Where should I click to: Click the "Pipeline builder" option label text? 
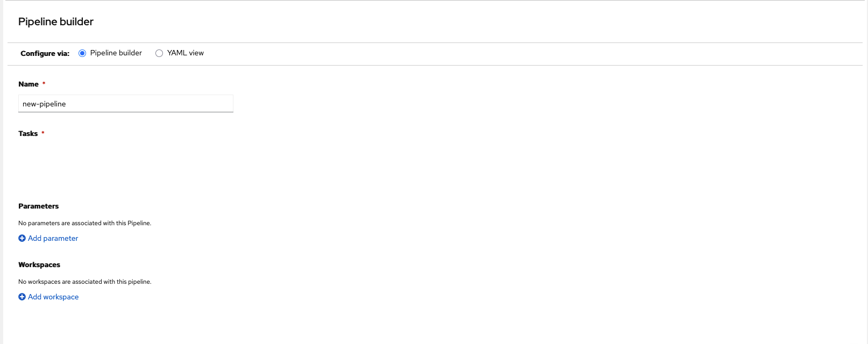pos(116,53)
